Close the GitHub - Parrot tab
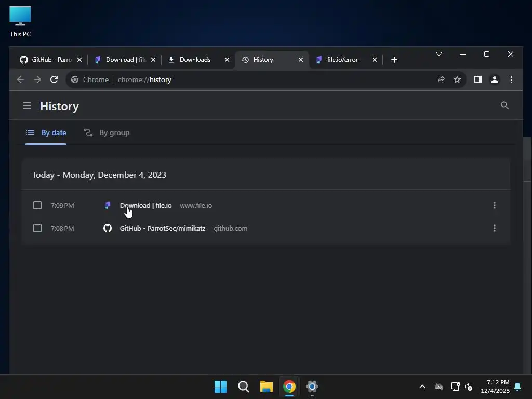This screenshot has width=532, height=399. click(79, 60)
